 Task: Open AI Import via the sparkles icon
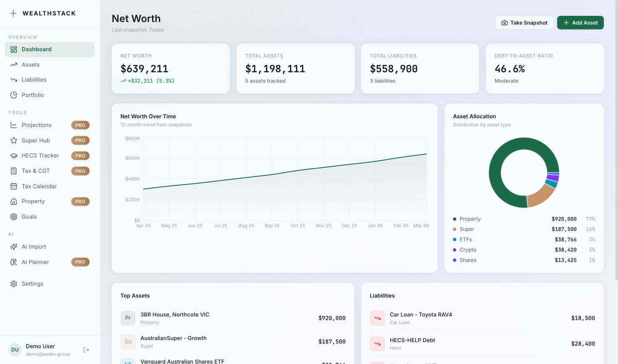pyautogui.click(x=14, y=247)
